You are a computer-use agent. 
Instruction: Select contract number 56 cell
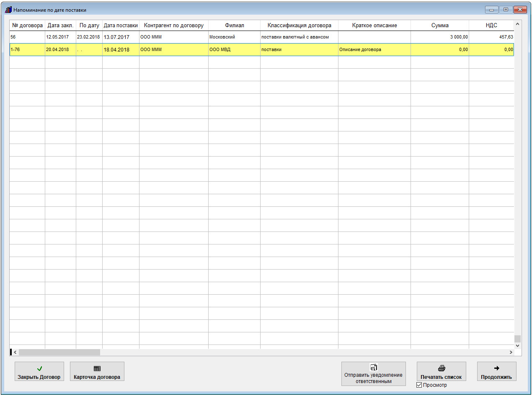(x=27, y=37)
